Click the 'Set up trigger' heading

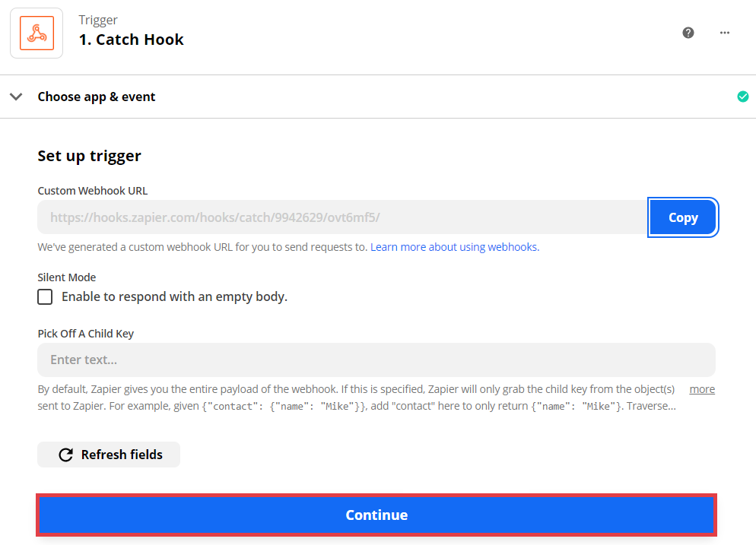89,156
